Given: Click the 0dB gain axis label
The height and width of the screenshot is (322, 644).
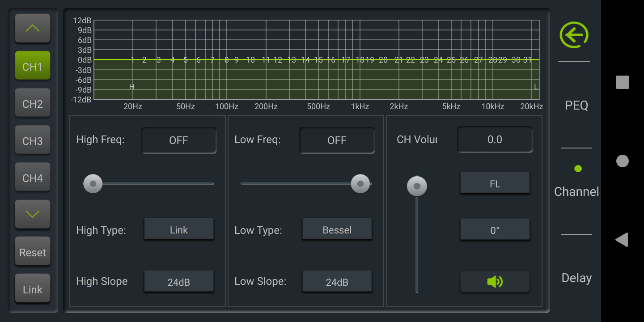Looking at the screenshot, I should (84, 60).
